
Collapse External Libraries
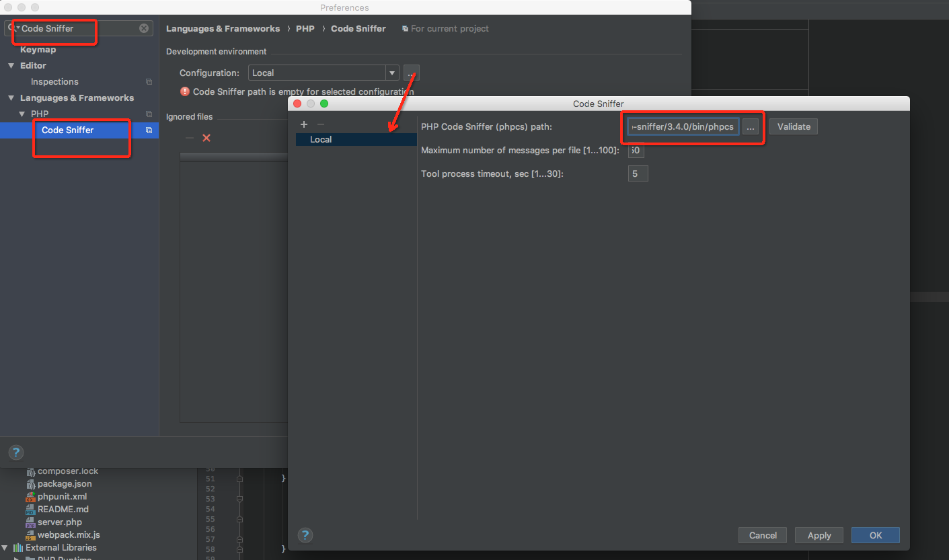coord(5,547)
